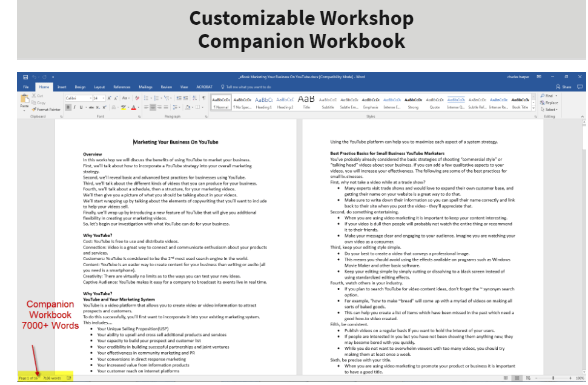Click the Format Painter icon

(34, 109)
